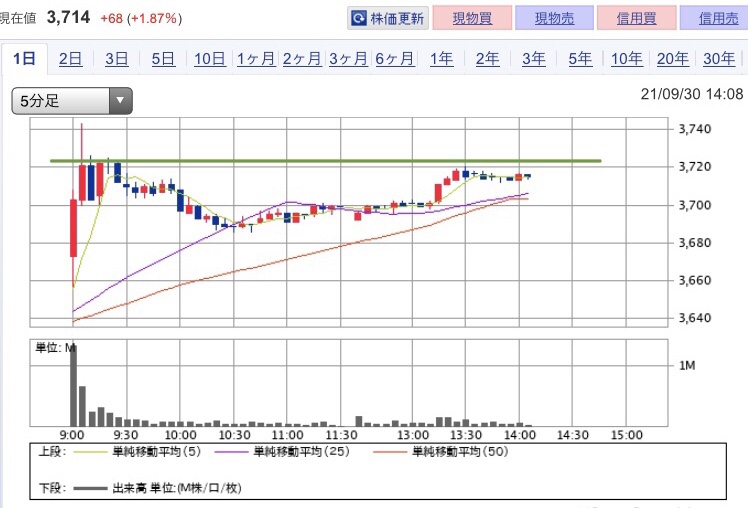Screen dimensions: 748x508
Task: Click the timestamp 21/09/30 14:08
Action: coord(692,94)
